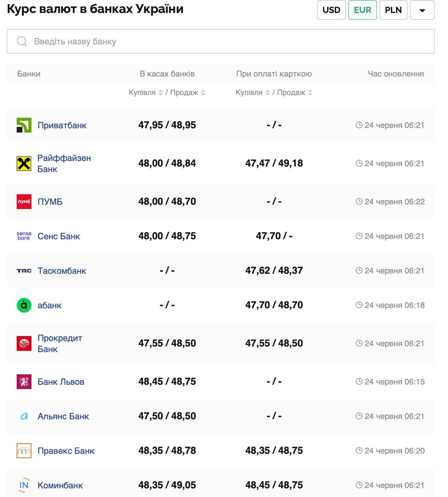Sort by cash desk Продаж rate

coord(203,92)
